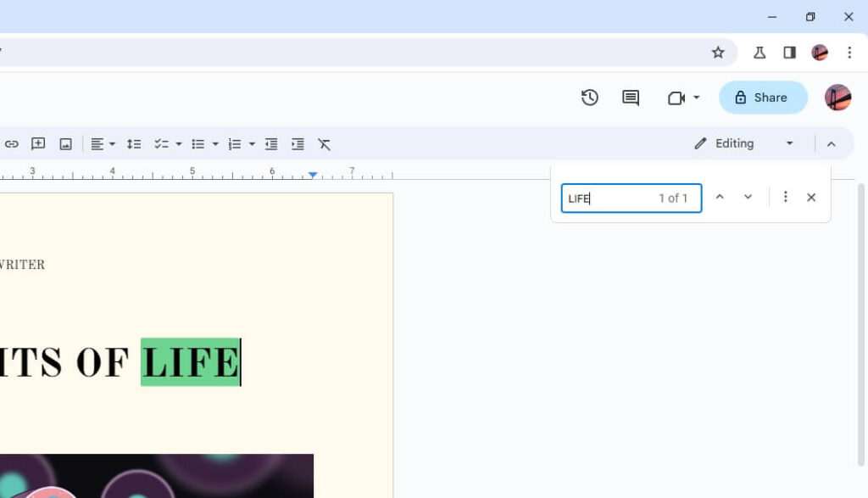This screenshot has height=498, width=868.
Task: Increase the paragraph indent
Action: click(298, 143)
